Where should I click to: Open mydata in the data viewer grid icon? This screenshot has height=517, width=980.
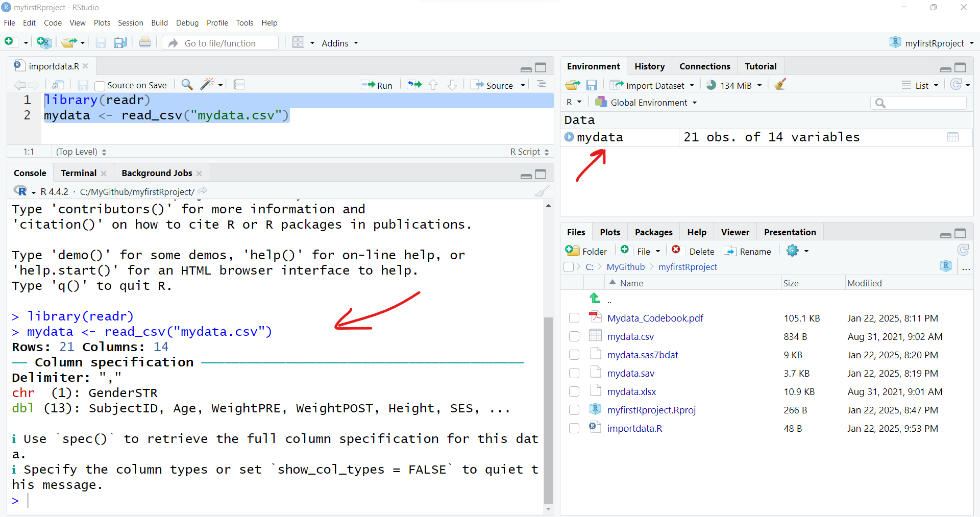953,137
